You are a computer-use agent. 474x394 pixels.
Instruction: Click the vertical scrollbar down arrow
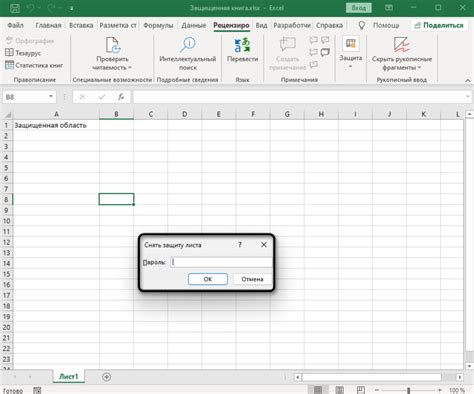[469, 366]
